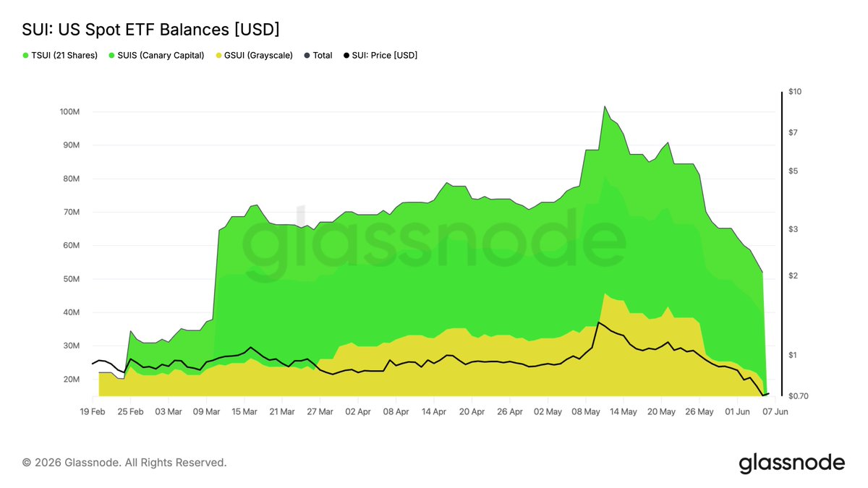Click the 26 May date label
The height and width of the screenshot is (488, 868).
click(699, 411)
